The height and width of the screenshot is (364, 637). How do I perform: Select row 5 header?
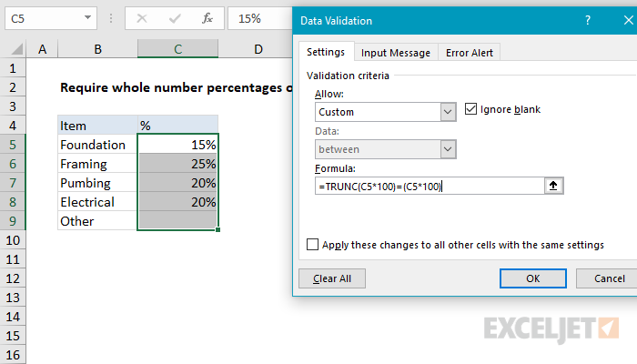coord(13,145)
